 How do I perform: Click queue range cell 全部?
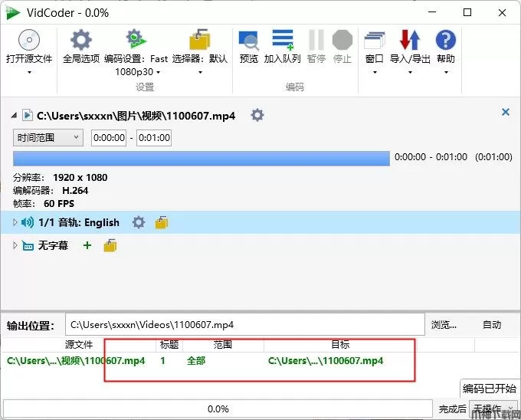point(196,361)
